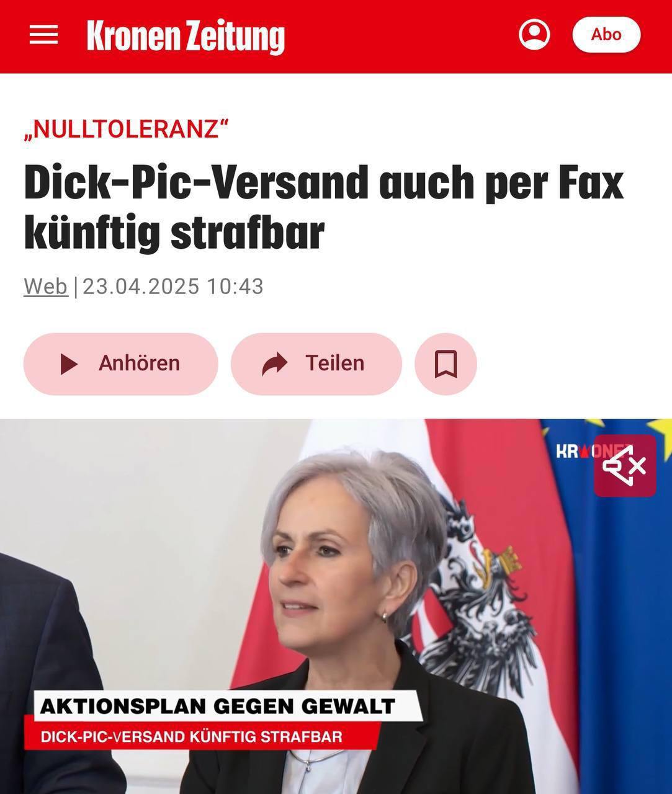Go to Kronen Zeitung homepage logo
This screenshot has width=672, height=794.
186,36
